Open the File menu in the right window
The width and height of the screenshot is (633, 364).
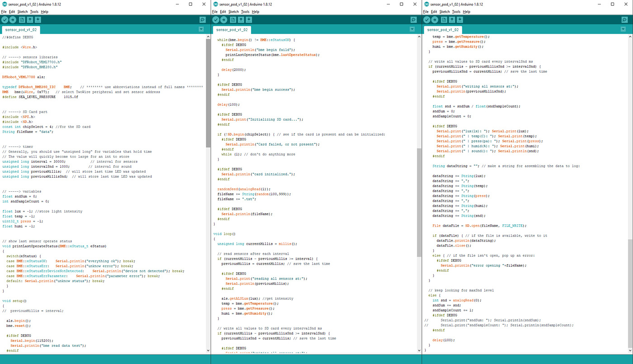pos(426,11)
